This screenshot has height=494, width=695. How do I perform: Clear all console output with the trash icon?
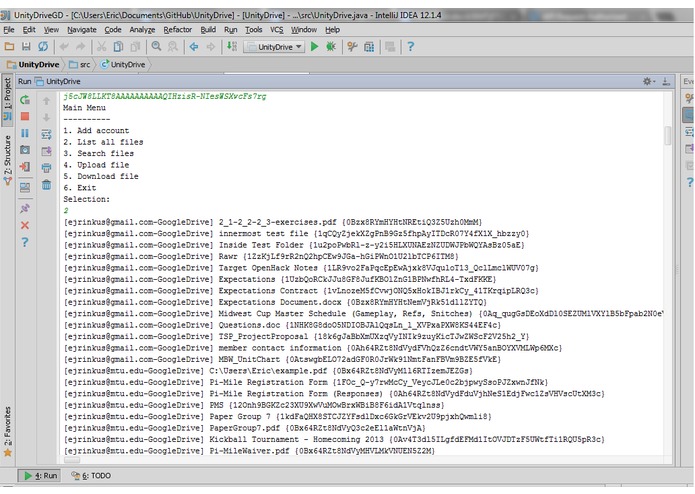(x=46, y=185)
